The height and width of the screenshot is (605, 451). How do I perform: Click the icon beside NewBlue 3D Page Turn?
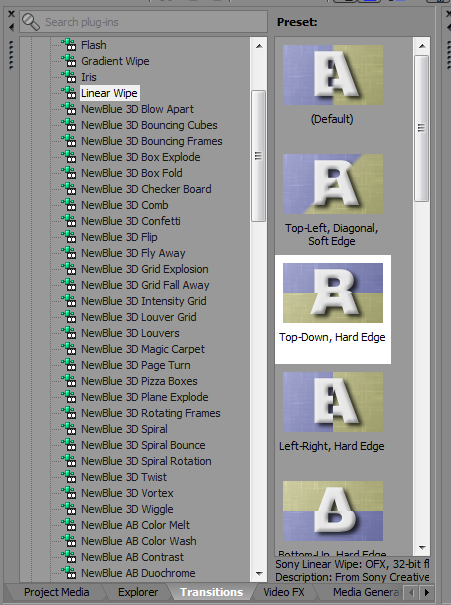pyautogui.click(x=69, y=365)
